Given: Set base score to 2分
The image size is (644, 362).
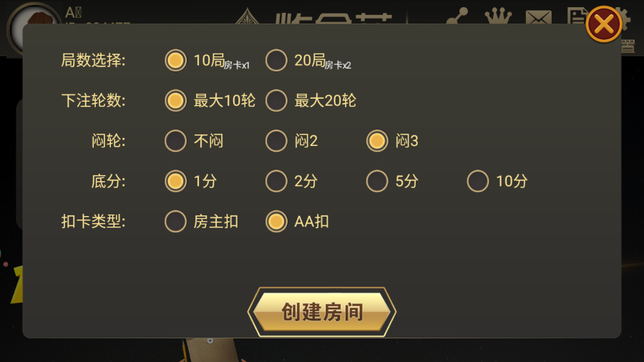Looking at the screenshot, I should tap(276, 181).
